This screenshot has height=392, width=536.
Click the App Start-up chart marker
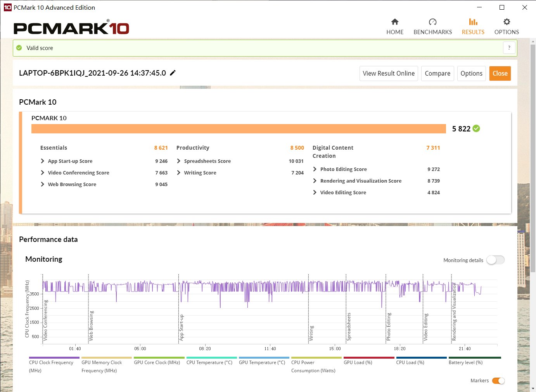(x=181, y=328)
